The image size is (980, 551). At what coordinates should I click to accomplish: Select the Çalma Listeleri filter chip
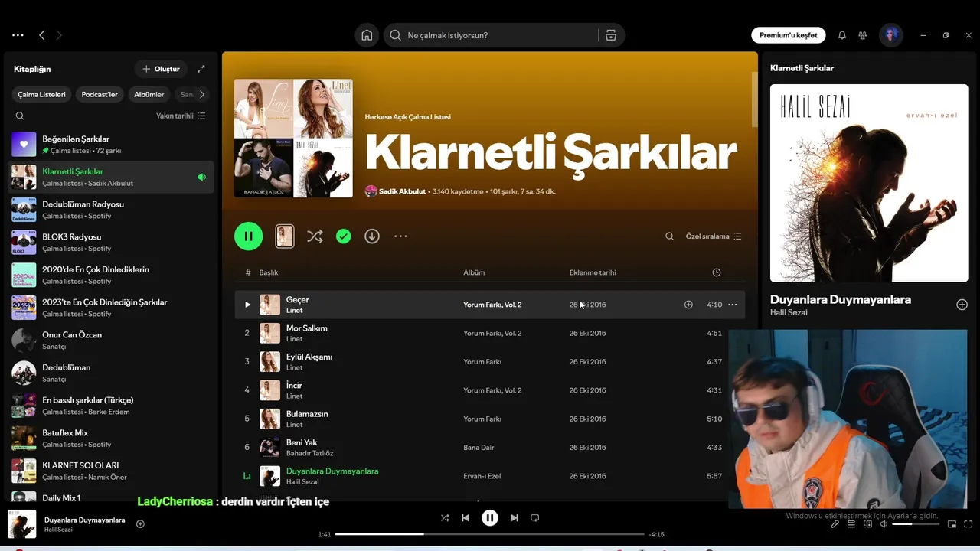41,94
